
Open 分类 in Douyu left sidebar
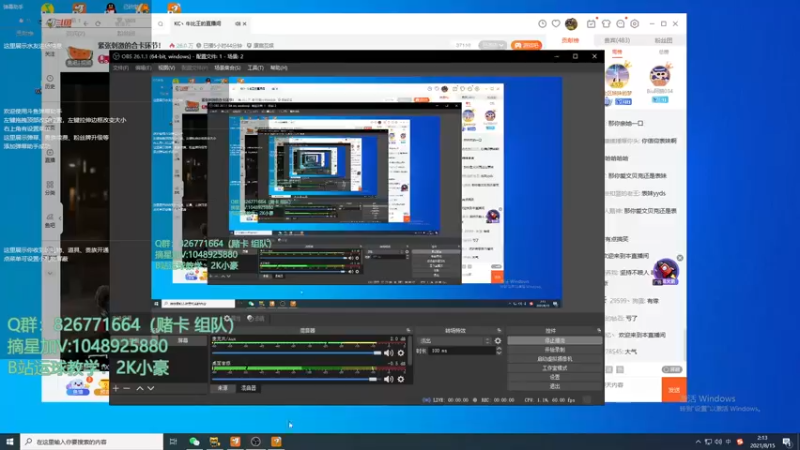point(49,188)
